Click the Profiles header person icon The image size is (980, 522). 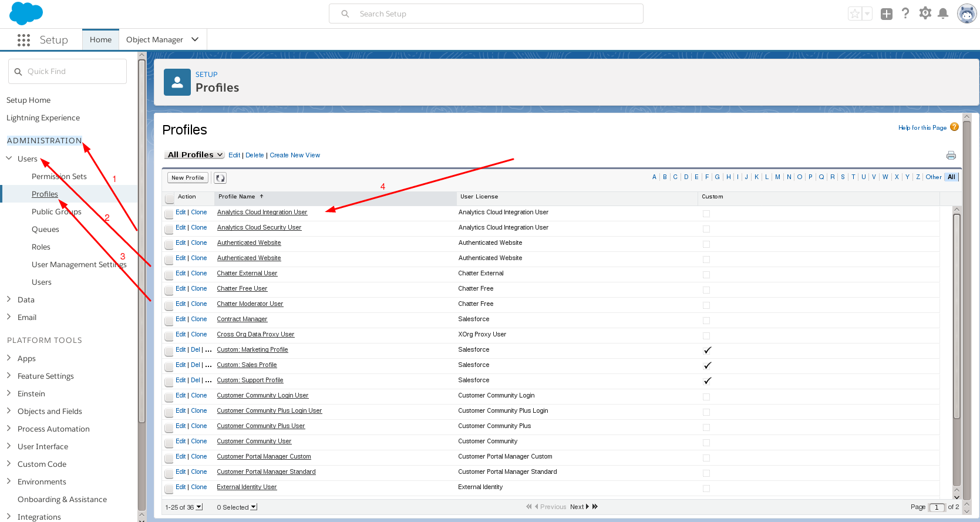pos(177,82)
